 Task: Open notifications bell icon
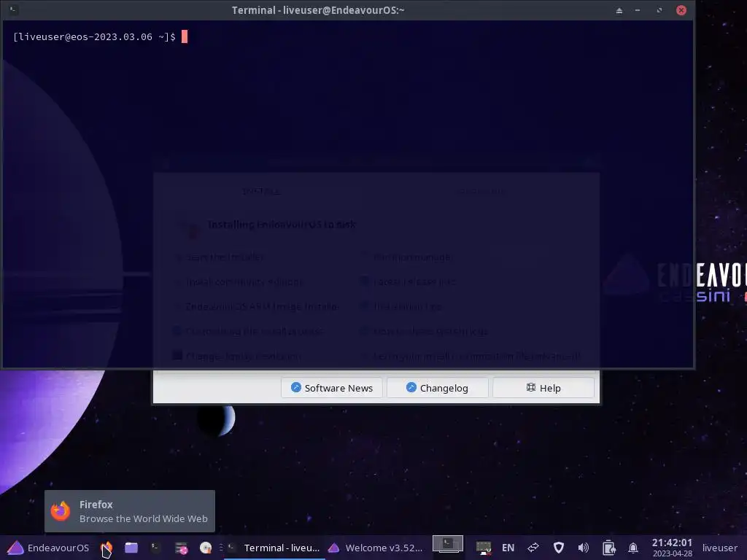click(633, 548)
